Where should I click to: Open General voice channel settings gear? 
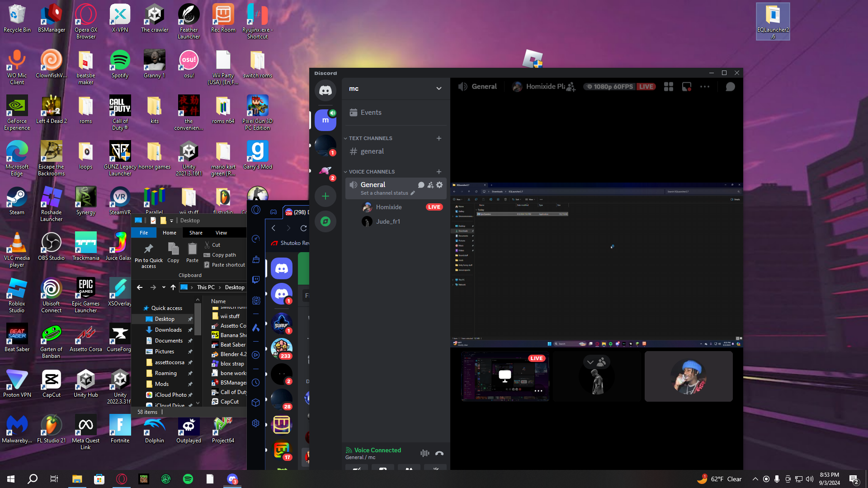coord(439,185)
